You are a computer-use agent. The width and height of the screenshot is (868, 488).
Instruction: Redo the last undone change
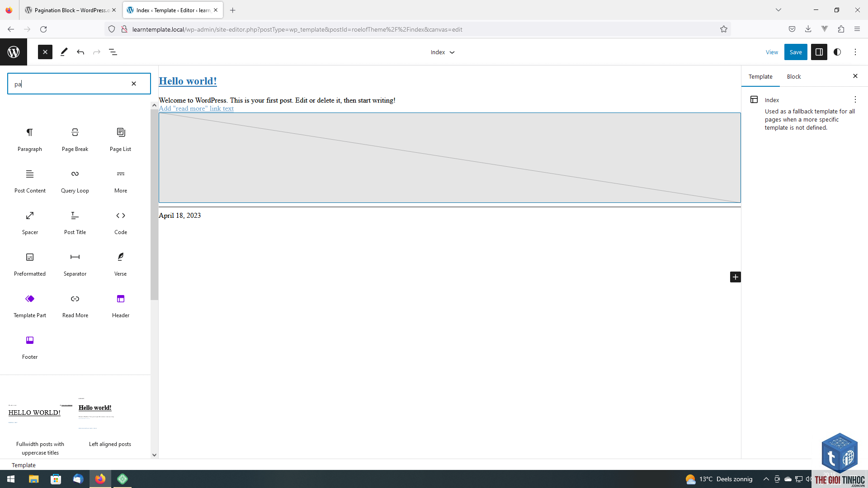point(97,52)
